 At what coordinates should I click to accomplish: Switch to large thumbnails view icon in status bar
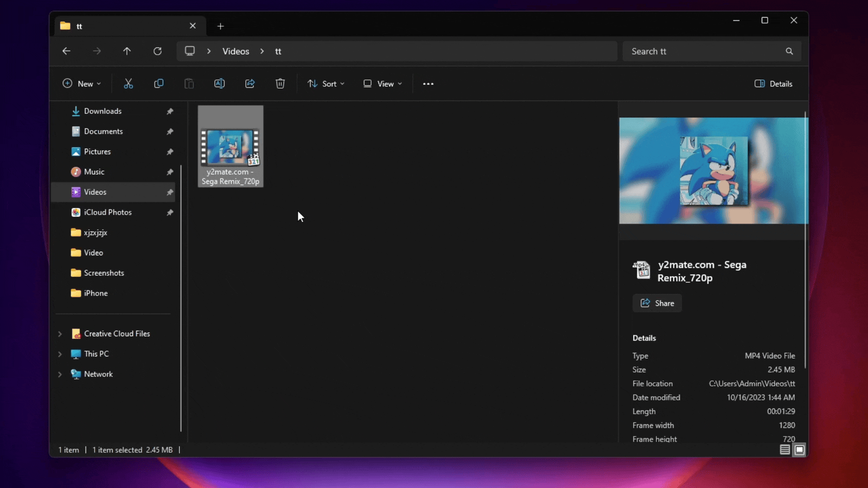tap(799, 450)
